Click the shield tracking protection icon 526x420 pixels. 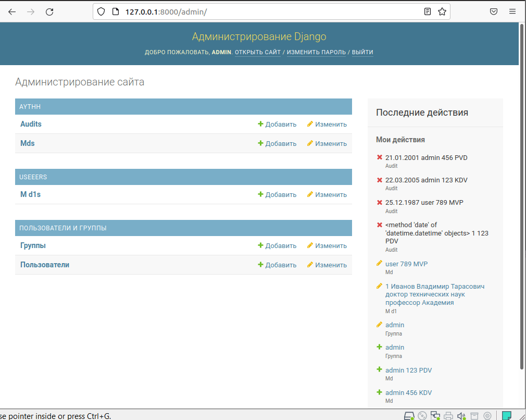pos(101,11)
